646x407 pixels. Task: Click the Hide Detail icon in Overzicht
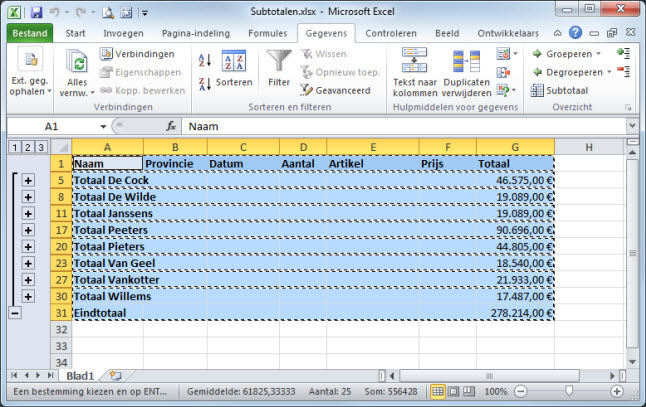623,71
